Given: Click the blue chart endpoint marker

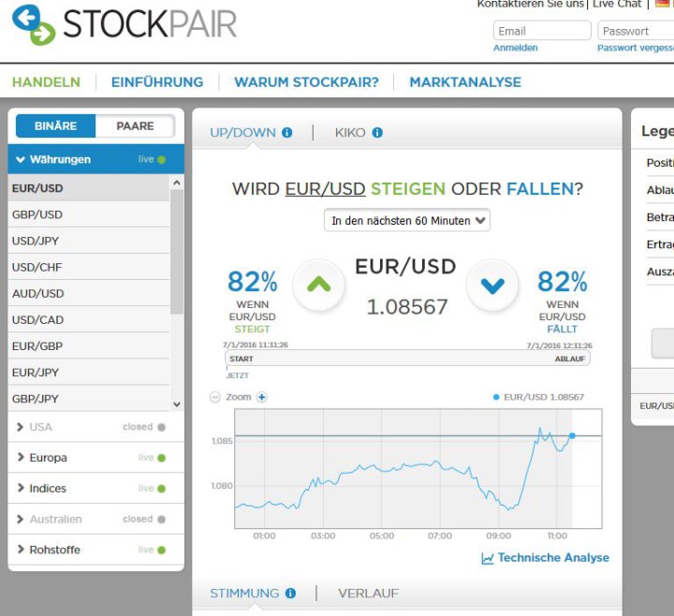Looking at the screenshot, I should click(572, 436).
